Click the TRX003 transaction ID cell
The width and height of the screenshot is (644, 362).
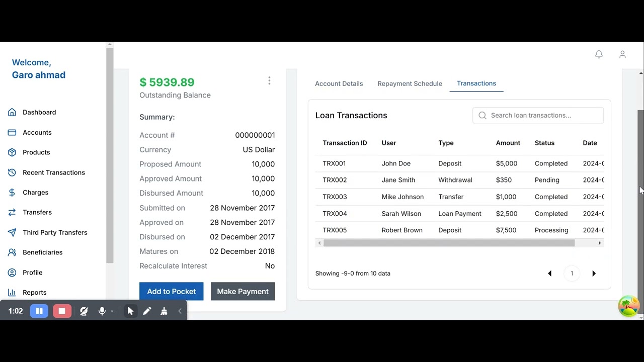(335, 197)
